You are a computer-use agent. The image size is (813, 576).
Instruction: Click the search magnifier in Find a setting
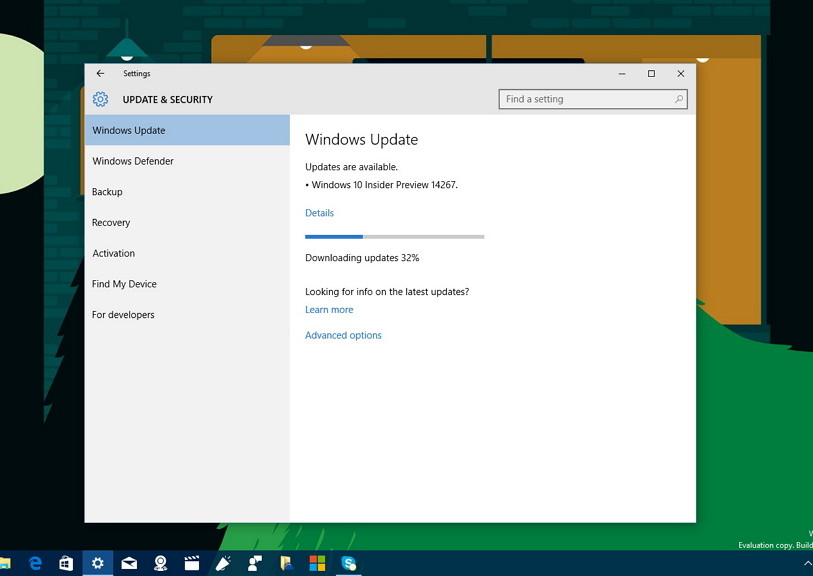tap(678, 99)
